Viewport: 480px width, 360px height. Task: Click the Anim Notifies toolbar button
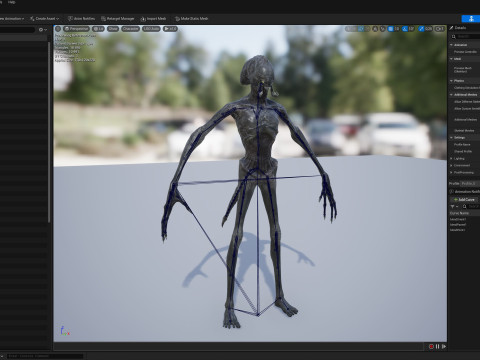[81, 19]
